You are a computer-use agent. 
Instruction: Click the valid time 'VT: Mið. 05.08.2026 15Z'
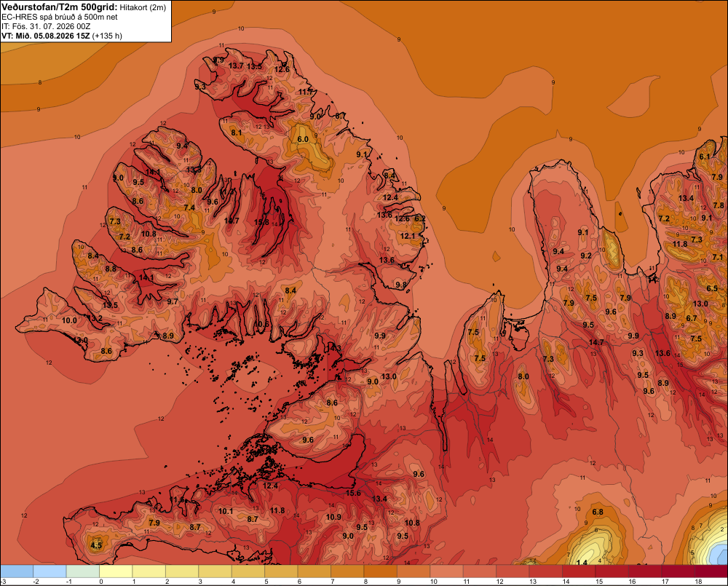click(45, 36)
